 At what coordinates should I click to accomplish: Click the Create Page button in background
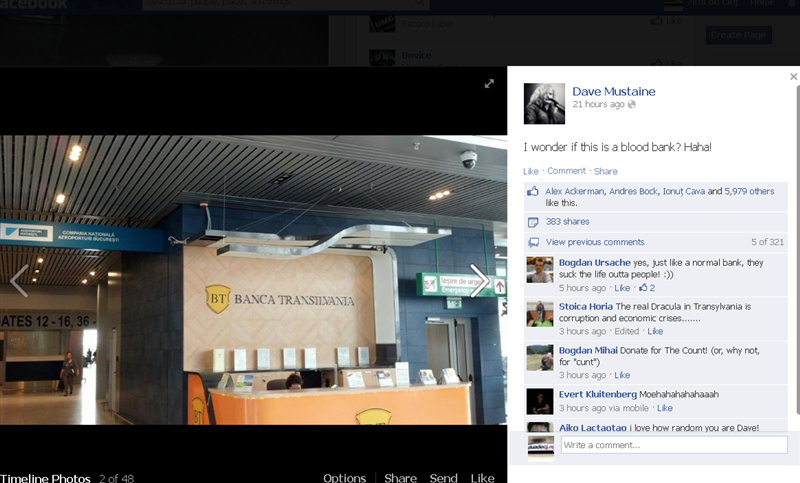point(738,35)
